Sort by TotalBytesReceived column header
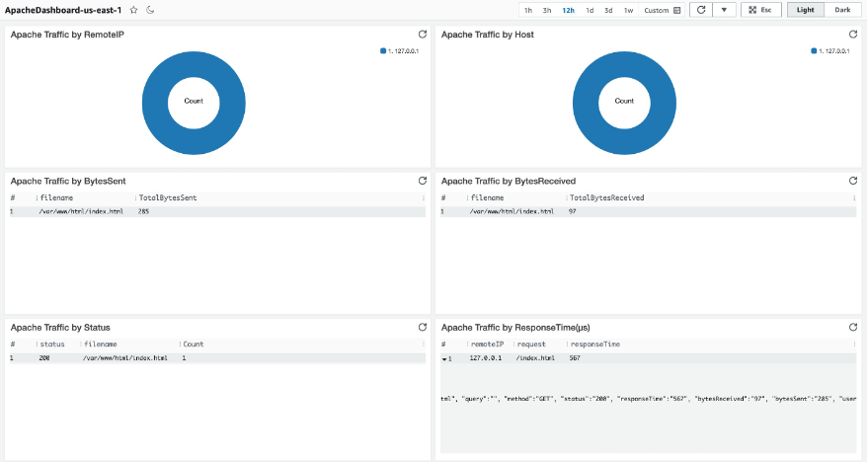This screenshot has width=868, height=462. click(606, 197)
